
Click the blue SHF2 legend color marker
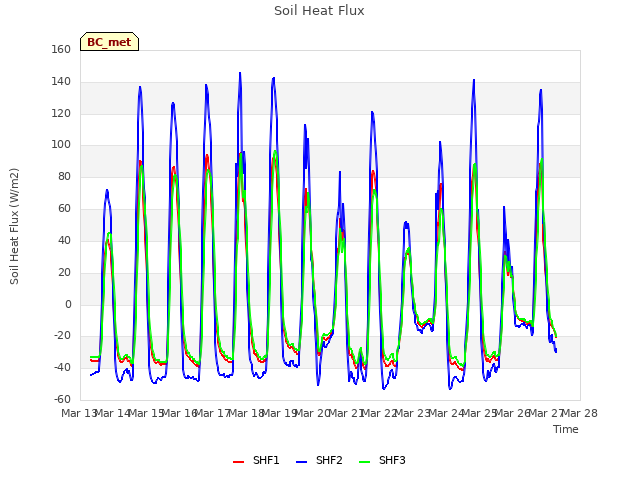[301, 462]
